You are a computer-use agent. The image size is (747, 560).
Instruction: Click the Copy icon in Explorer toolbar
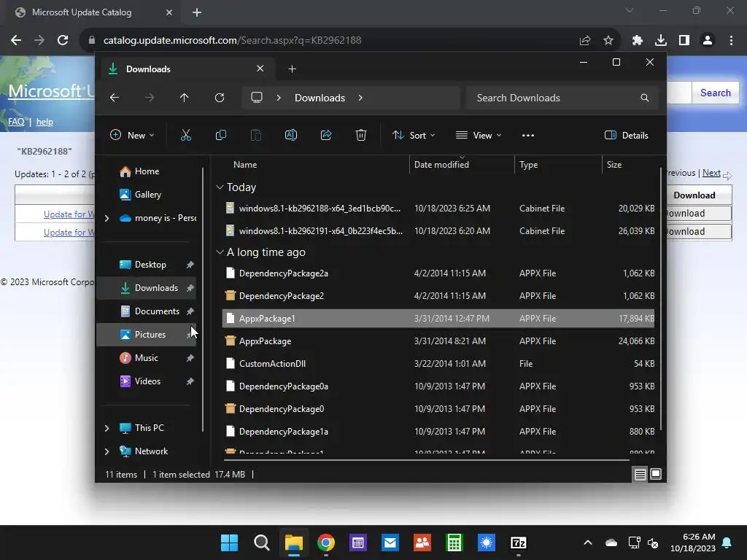coord(220,135)
